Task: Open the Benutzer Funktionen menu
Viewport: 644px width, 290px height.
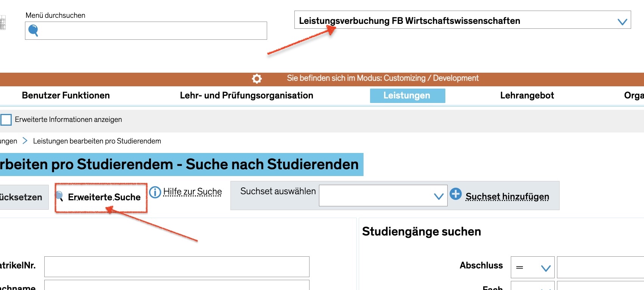Action: (x=66, y=95)
